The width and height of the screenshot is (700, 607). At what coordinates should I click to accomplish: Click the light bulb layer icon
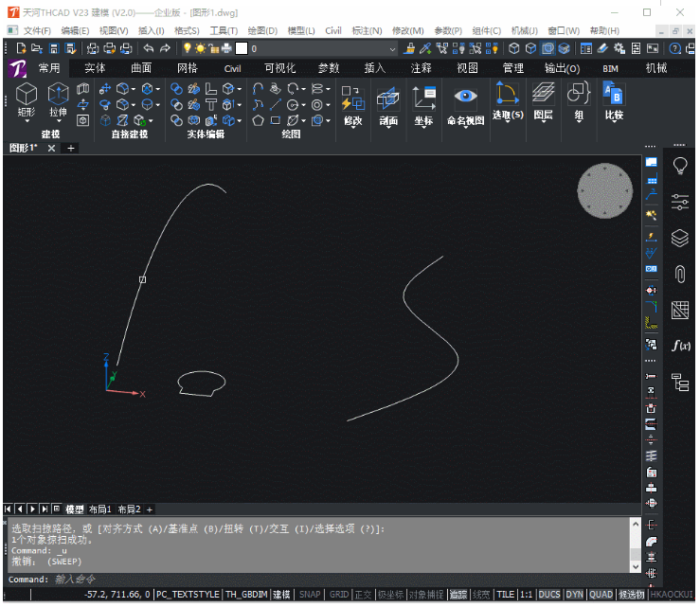(187, 48)
